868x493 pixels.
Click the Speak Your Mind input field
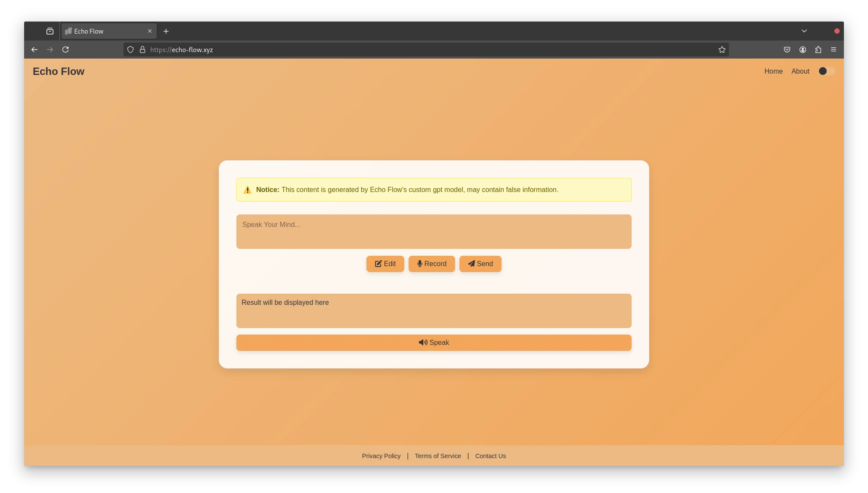(434, 231)
